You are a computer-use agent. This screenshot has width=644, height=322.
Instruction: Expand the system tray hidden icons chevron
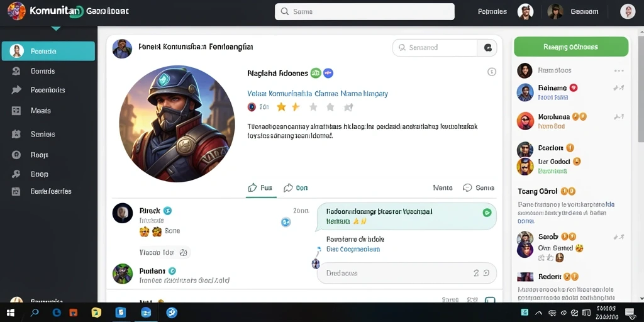[538, 313]
